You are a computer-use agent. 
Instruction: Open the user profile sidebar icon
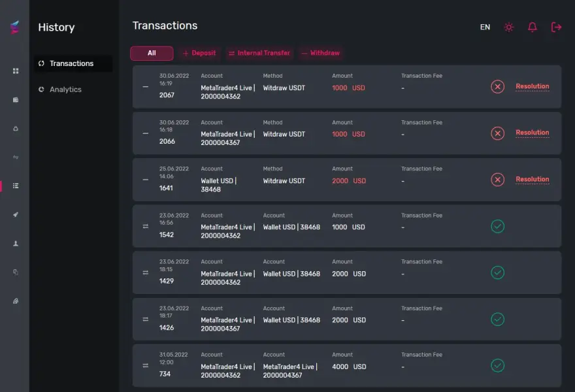tap(16, 243)
